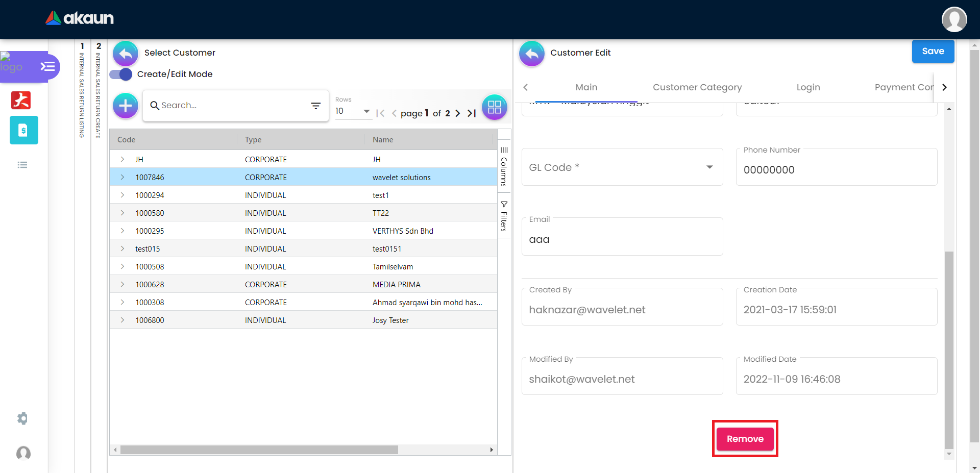Go to the last page of results

[472, 113]
